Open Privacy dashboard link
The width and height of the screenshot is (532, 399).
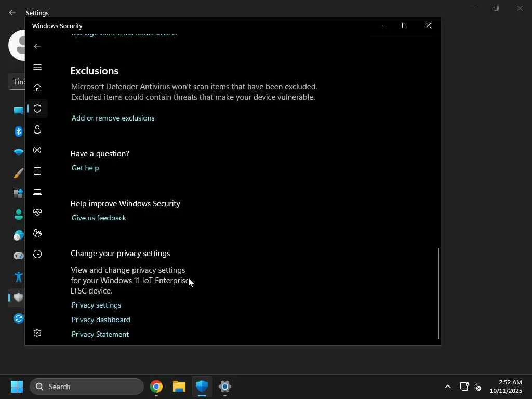(x=101, y=320)
